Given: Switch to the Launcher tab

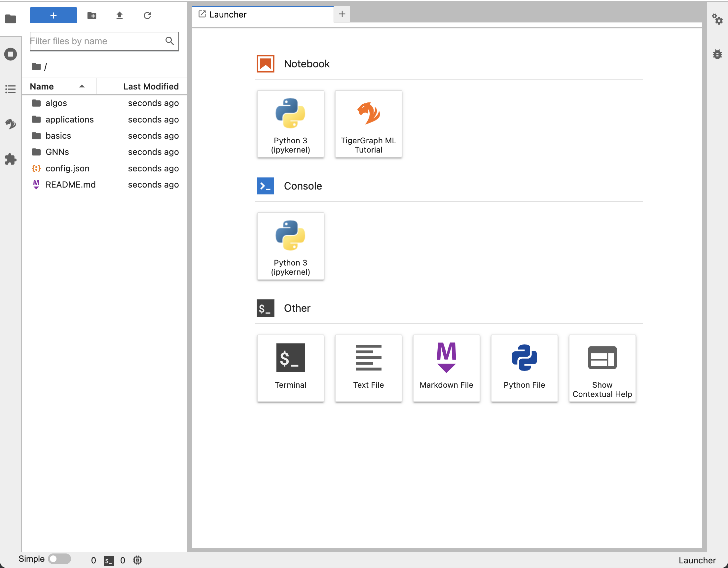Looking at the screenshot, I should [228, 14].
